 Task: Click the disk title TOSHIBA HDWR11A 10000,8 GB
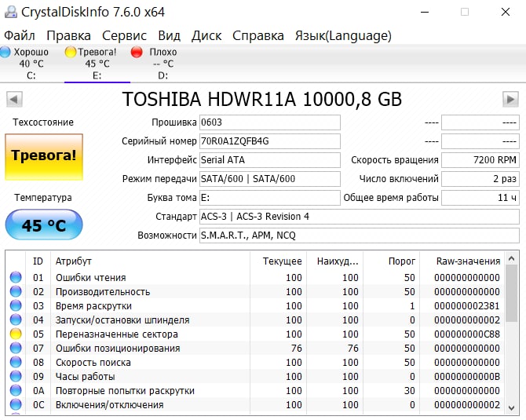pyautogui.click(x=262, y=99)
